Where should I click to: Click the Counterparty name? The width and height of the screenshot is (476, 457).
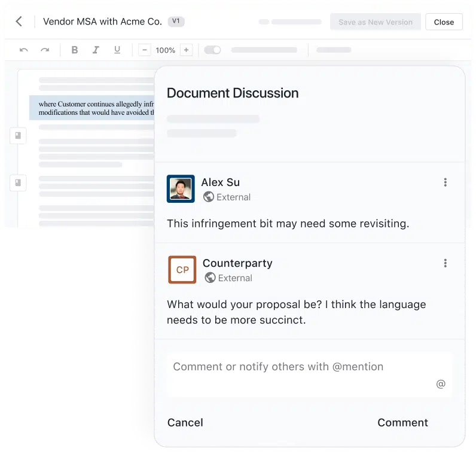point(237,263)
